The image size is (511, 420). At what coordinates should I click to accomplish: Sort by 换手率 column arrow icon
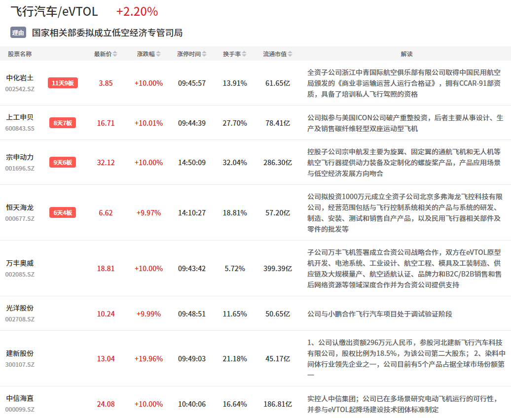pos(244,54)
